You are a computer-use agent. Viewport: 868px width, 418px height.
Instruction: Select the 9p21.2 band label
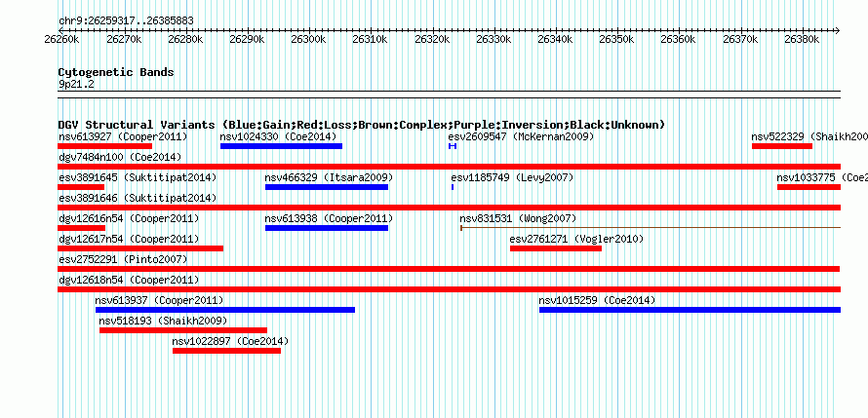[x=76, y=84]
